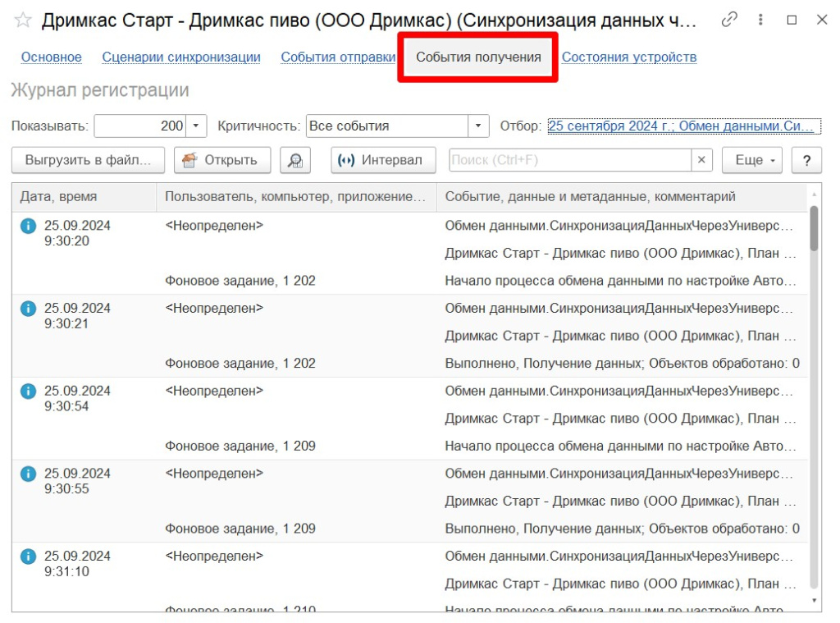Click the help question mark button
Image resolution: width=840 pixels, height=623 pixels.
tap(806, 160)
